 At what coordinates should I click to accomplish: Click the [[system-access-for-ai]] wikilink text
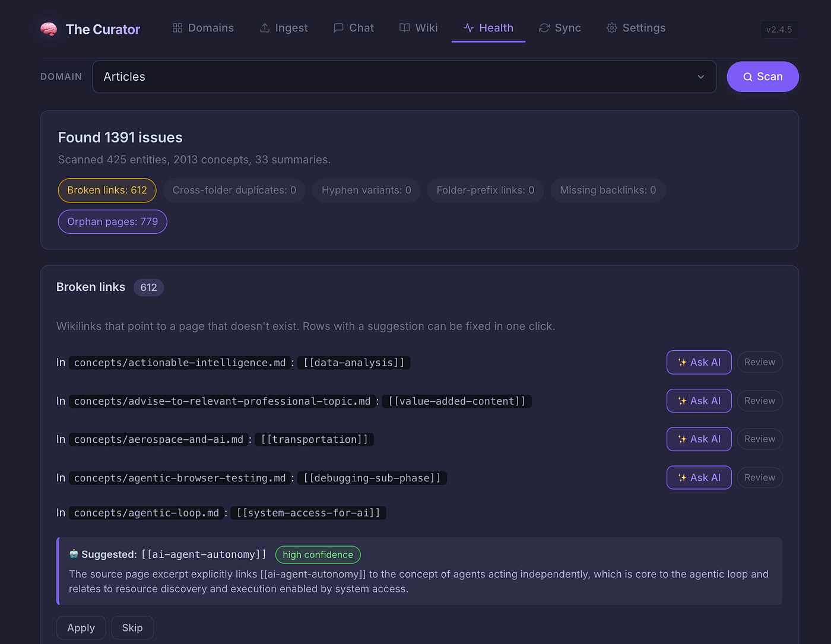(x=309, y=513)
